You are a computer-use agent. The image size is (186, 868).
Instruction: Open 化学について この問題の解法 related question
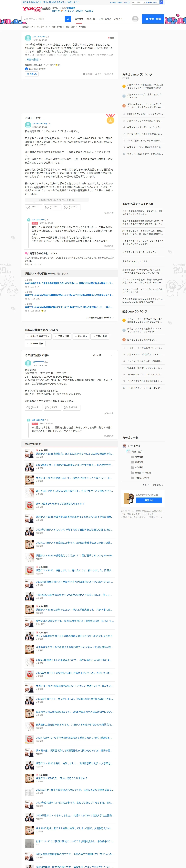(75, 841)
